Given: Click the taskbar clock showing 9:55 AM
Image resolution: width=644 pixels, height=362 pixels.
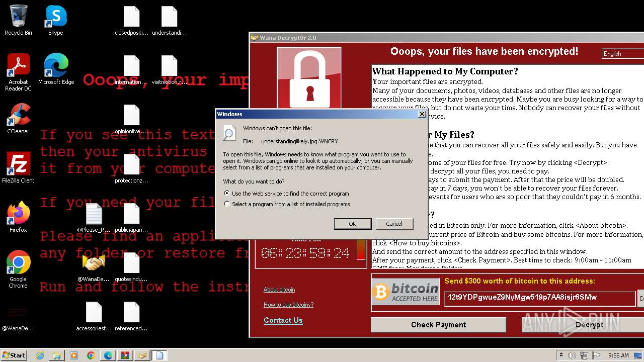Looking at the screenshot, I should [618, 355].
